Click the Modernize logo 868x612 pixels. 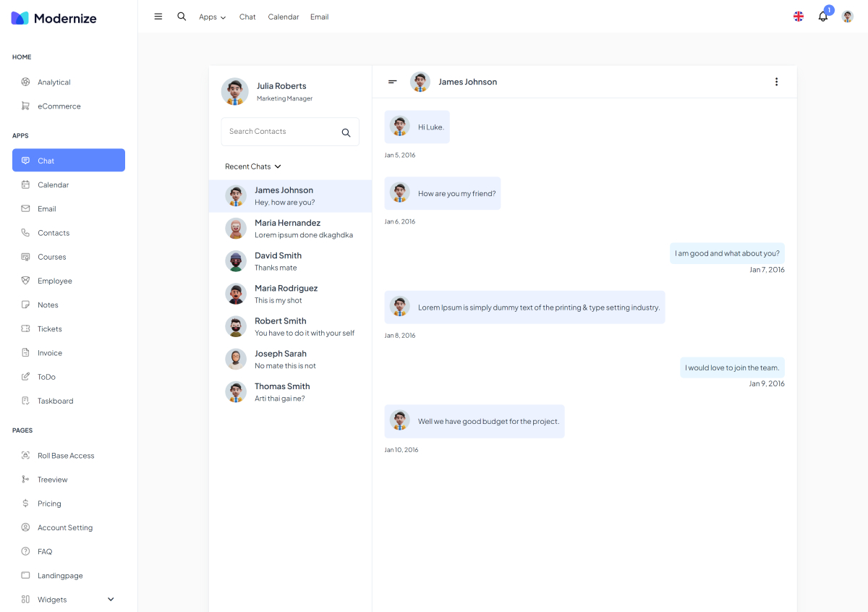54,18
